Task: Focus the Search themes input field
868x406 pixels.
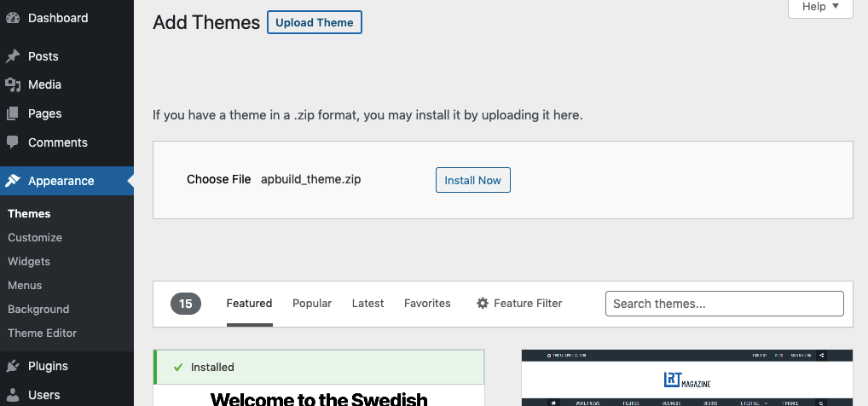Action: [x=724, y=304]
